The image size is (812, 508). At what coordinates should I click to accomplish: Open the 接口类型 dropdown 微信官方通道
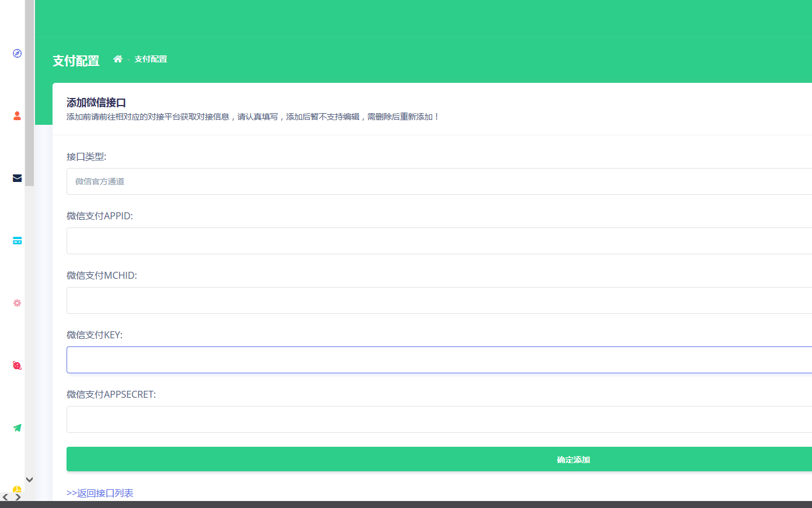click(x=439, y=181)
